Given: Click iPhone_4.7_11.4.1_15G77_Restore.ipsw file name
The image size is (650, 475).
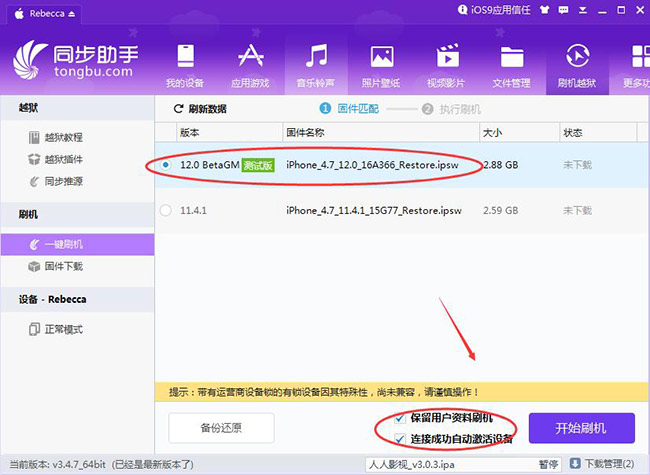Looking at the screenshot, I should [x=374, y=211].
